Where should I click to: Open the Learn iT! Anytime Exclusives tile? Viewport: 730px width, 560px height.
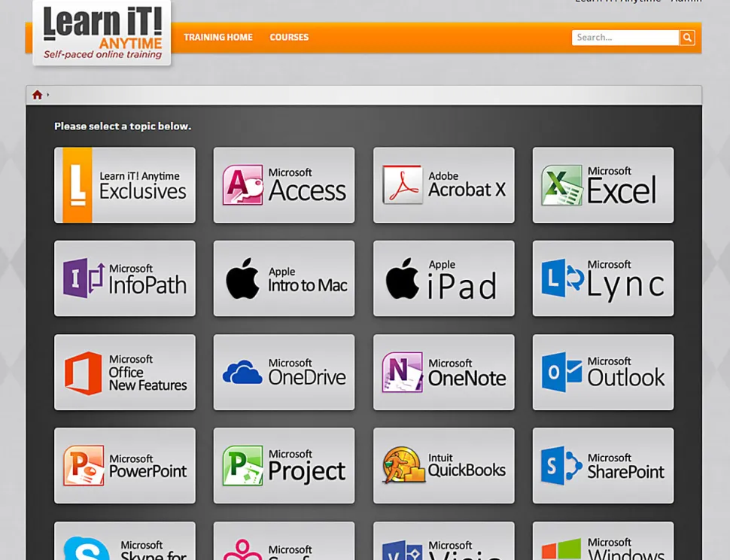click(x=125, y=185)
